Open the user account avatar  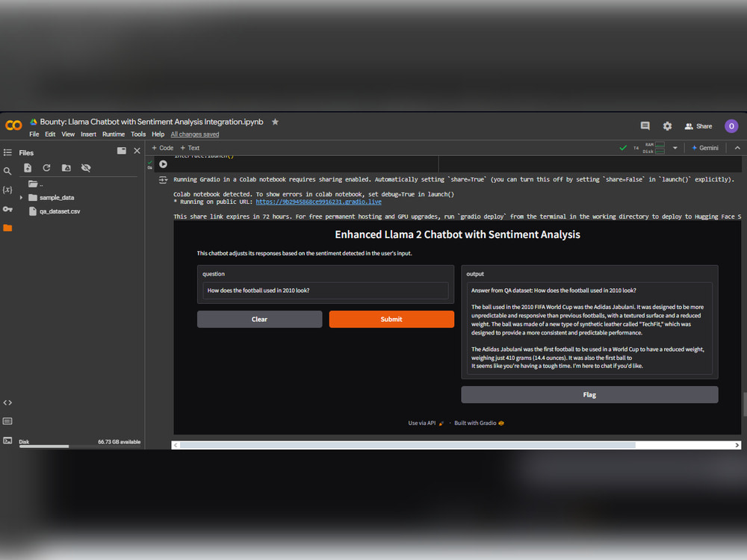point(731,126)
